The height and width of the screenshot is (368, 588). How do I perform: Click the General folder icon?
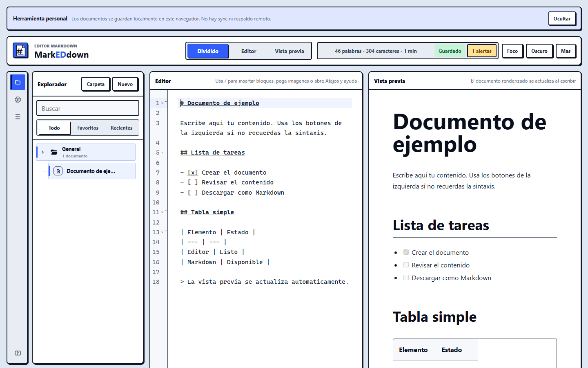pyautogui.click(x=54, y=152)
